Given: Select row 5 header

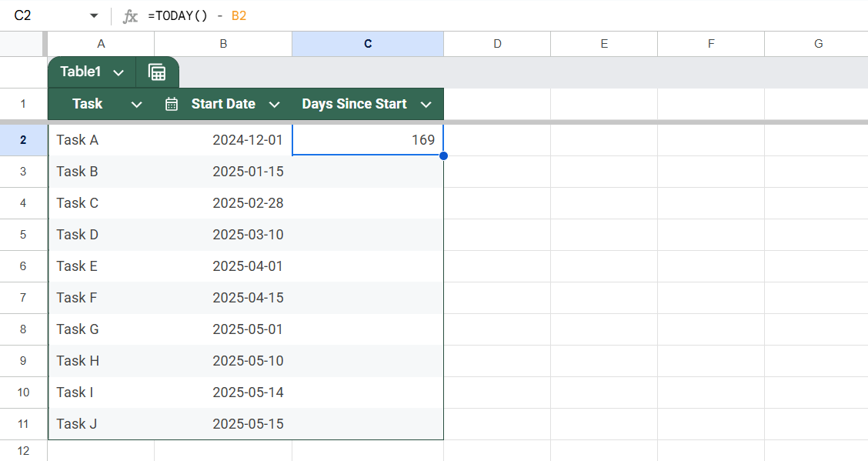Looking at the screenshot, I should point(23,235).
